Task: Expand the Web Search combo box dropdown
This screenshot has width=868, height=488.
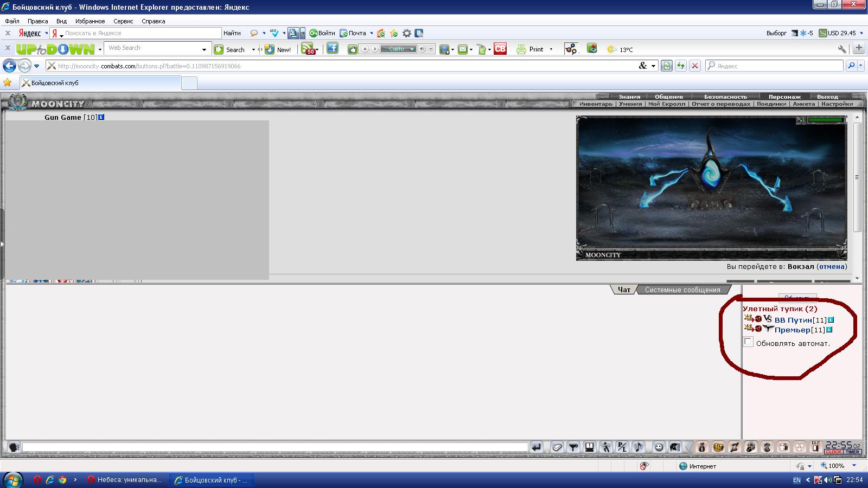Action: coord(204,49)
